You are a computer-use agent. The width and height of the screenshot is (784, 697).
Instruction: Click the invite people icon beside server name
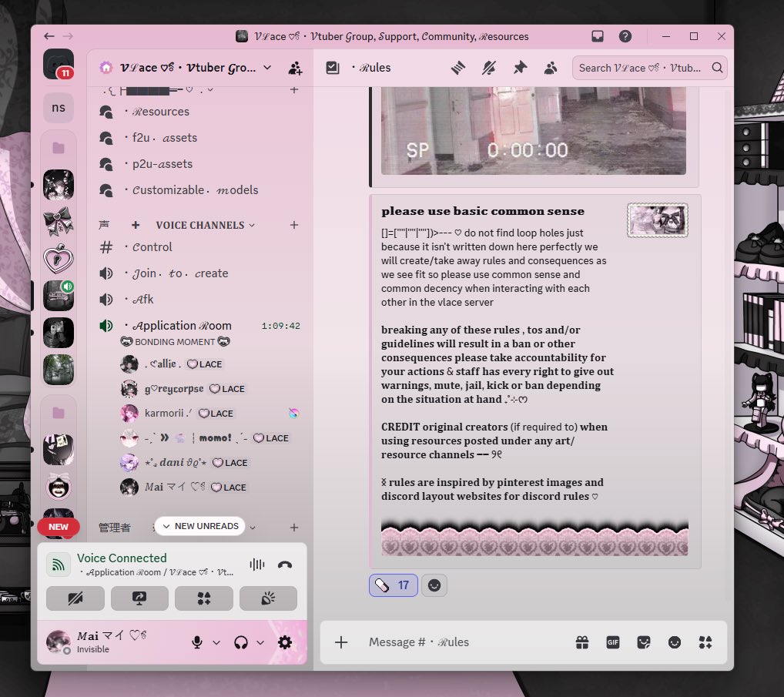295,68
